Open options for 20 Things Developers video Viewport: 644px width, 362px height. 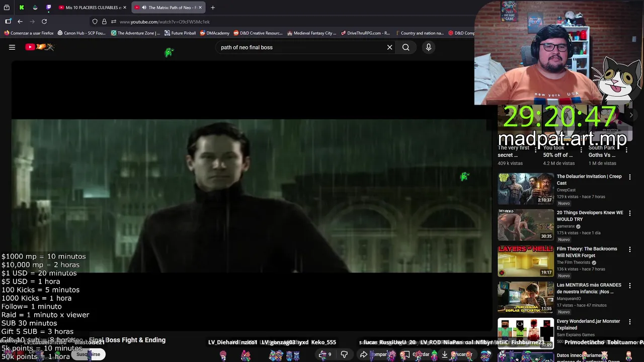629,213
